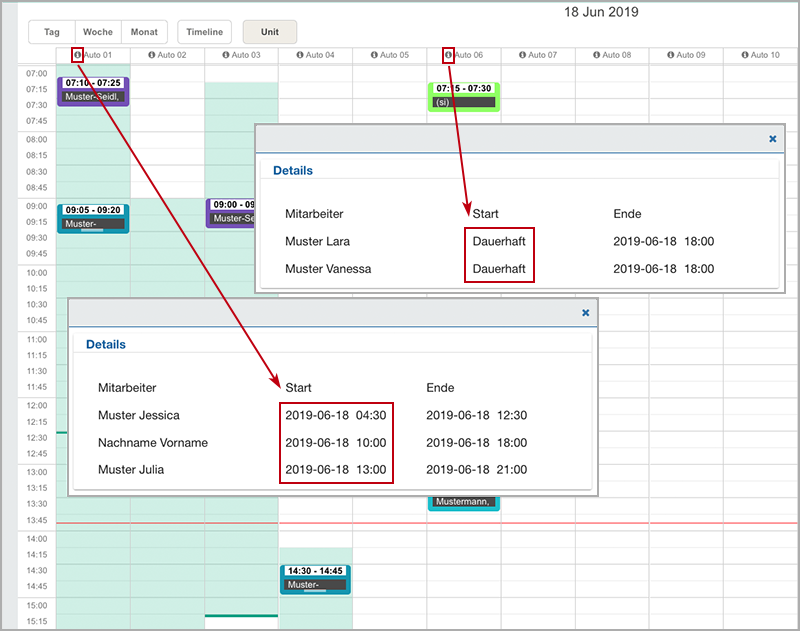Open the Auto 07 info icon
The height and width of the screenshot is (631, 800).
tap(523, 55)
